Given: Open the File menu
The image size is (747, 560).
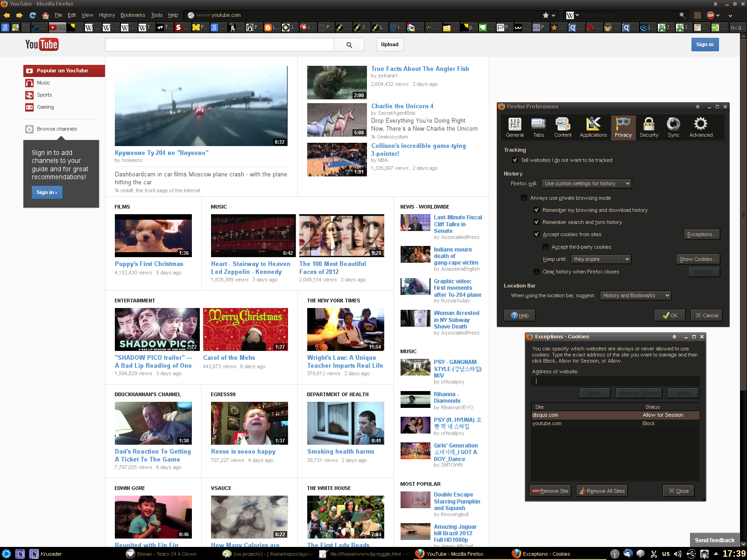Looking at the screenshot, I should tap(58, 15).
